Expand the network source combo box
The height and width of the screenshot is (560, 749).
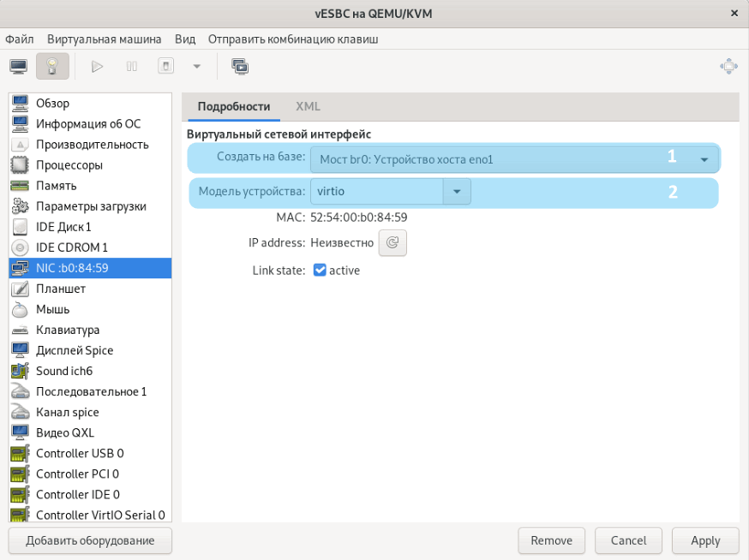pos(704,159)
